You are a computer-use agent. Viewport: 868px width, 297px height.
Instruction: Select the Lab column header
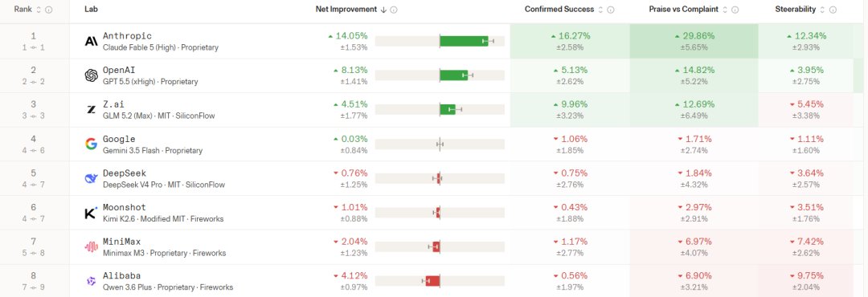coord(91,10)
